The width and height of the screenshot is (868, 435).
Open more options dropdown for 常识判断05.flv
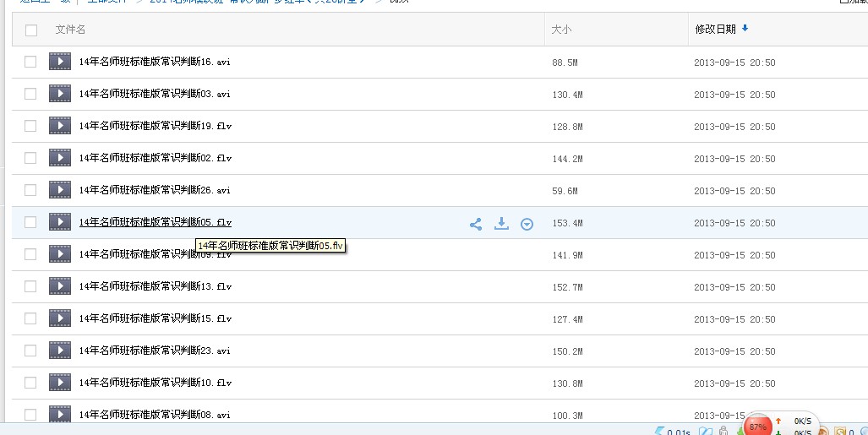pos(527,224)
